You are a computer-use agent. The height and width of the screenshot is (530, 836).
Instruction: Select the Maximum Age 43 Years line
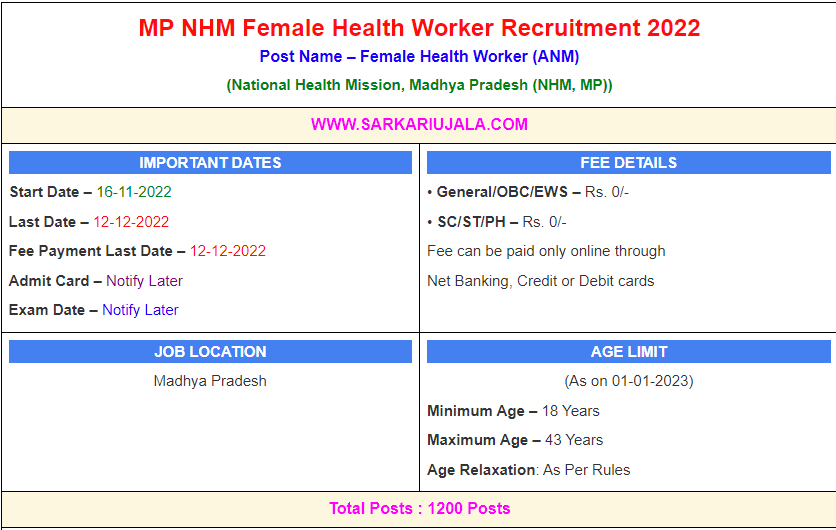pyautogui.click(x=515, y=440)
